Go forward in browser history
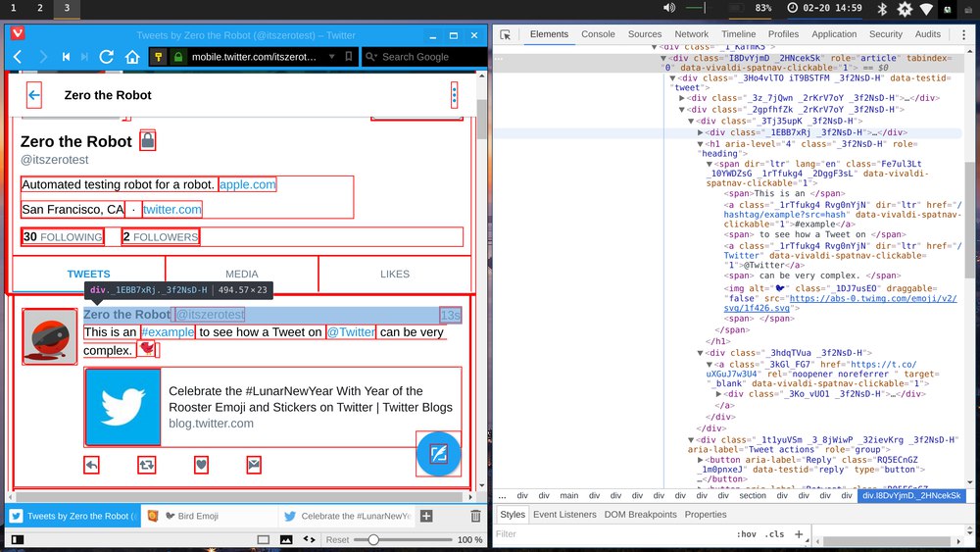Screen dimensions: 980x552 [43, 57]
